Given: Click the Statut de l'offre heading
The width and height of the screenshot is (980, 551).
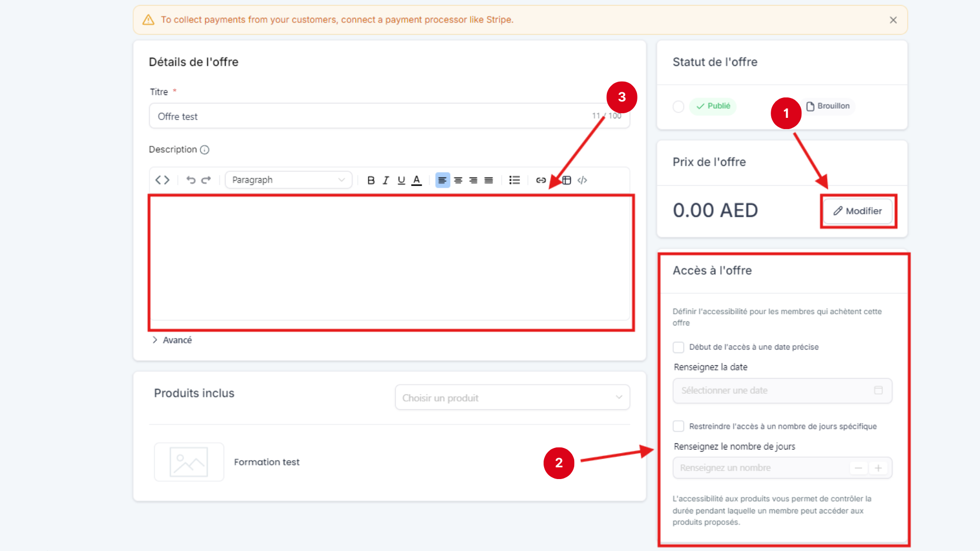Looking at the screenshot, I should pyautogui.click(x=715, y=62).
